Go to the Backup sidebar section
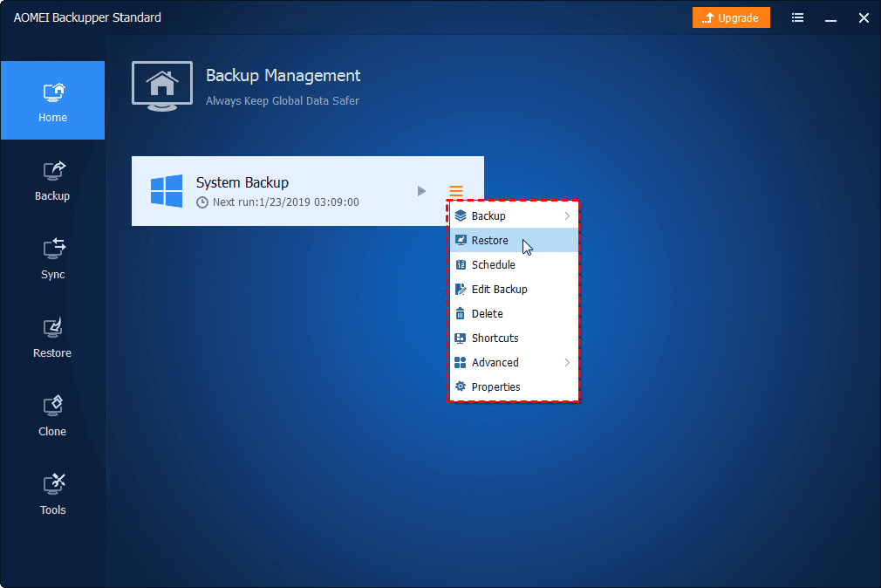The height and width of the screenshot is (588, 881). (52, 180)
